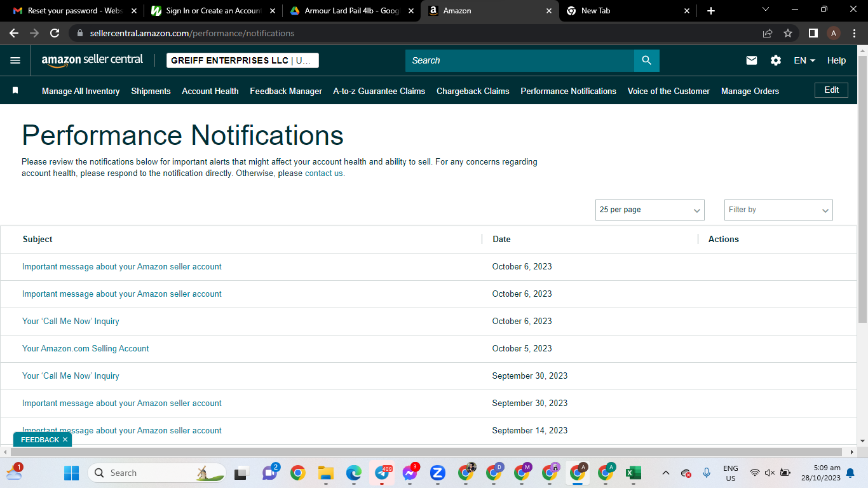Click the Edit navigation button
This screenshot has height=488, width=868.
tap(831, 90)
